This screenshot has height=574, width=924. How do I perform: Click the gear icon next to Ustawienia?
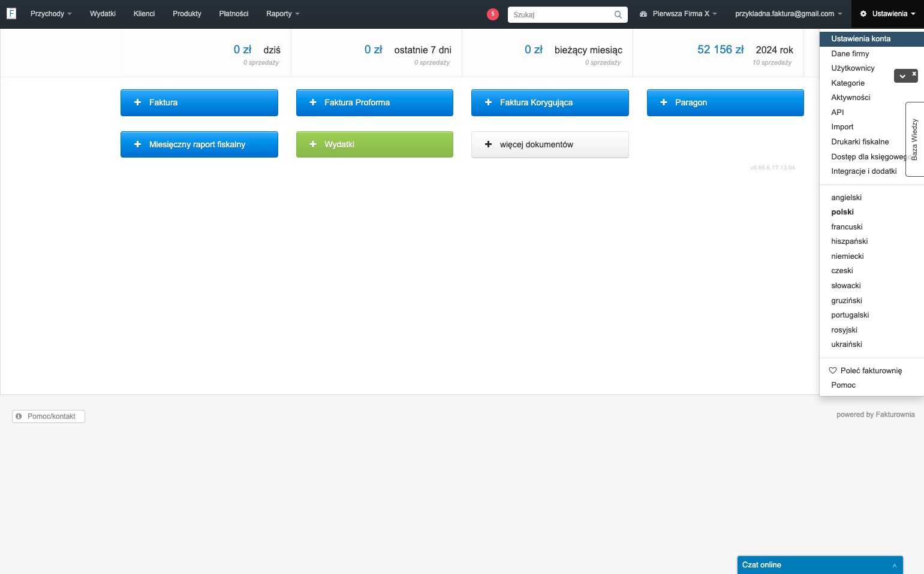click(863, 14)
